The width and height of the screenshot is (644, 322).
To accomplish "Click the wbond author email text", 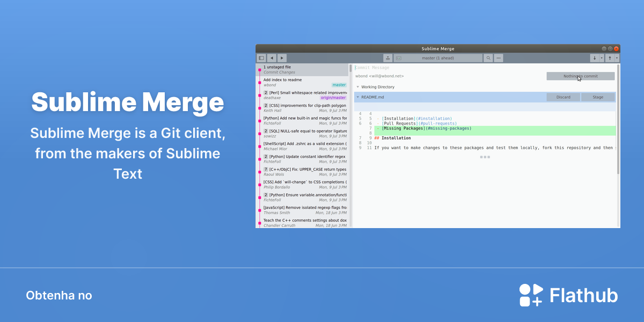I will pos(379,76).
